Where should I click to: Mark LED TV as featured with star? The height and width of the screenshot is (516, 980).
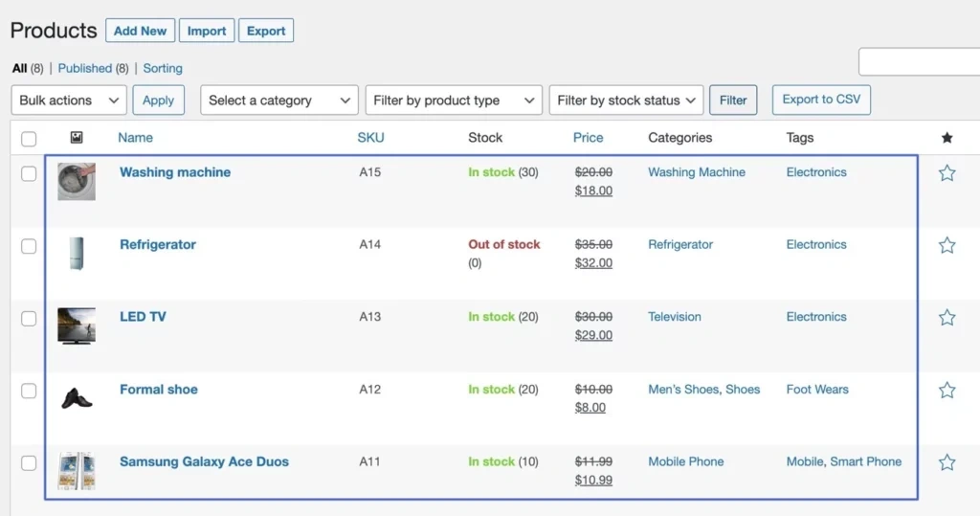(x=947, y=318)
